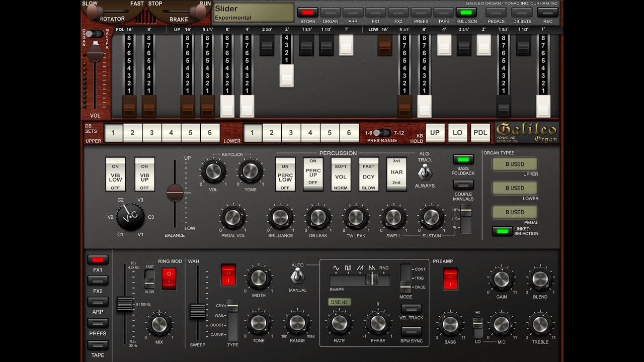The image size is (644, 362).
Task: Open DB SETS from the top toolbar
Action: [x=522, y=13]
